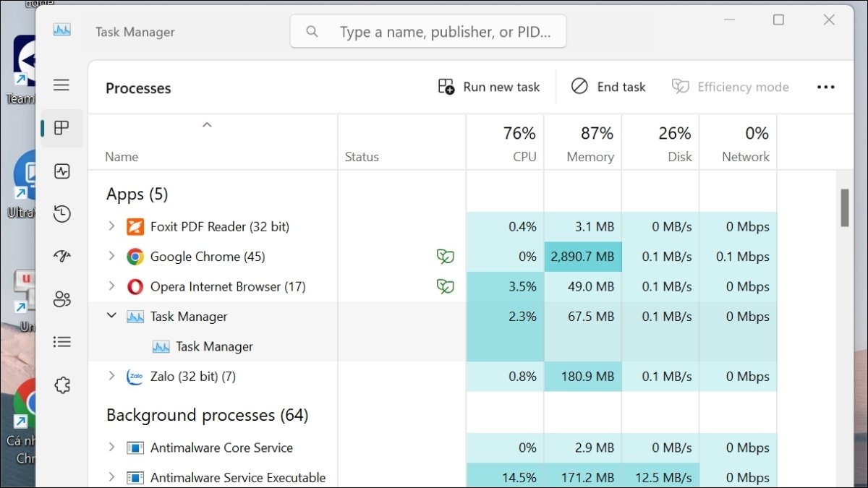868x488 pixels.
Task: Expand the Antimalware Core Service entry
Action: click(111, 448)
